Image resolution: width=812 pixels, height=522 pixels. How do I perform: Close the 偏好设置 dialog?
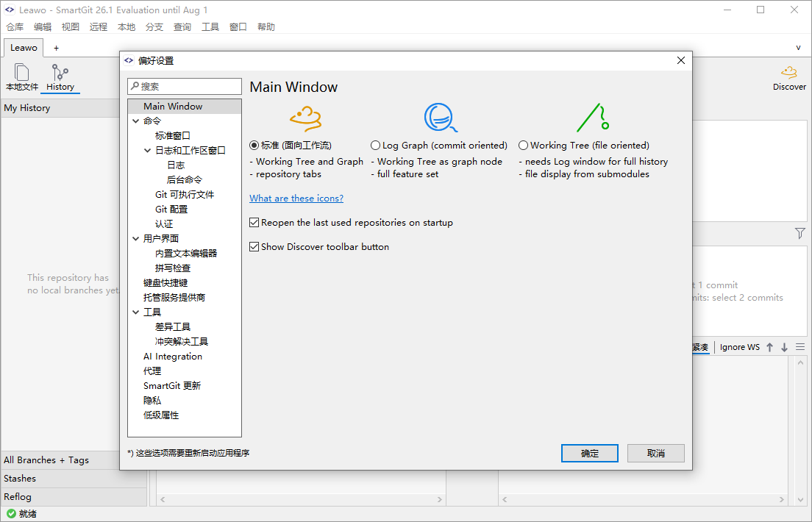(681, 60)
